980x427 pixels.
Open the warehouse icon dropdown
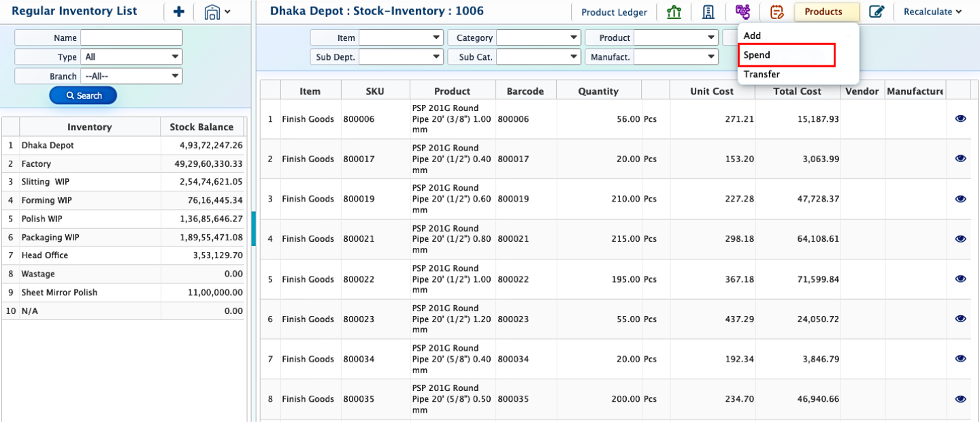coord(218,12)
